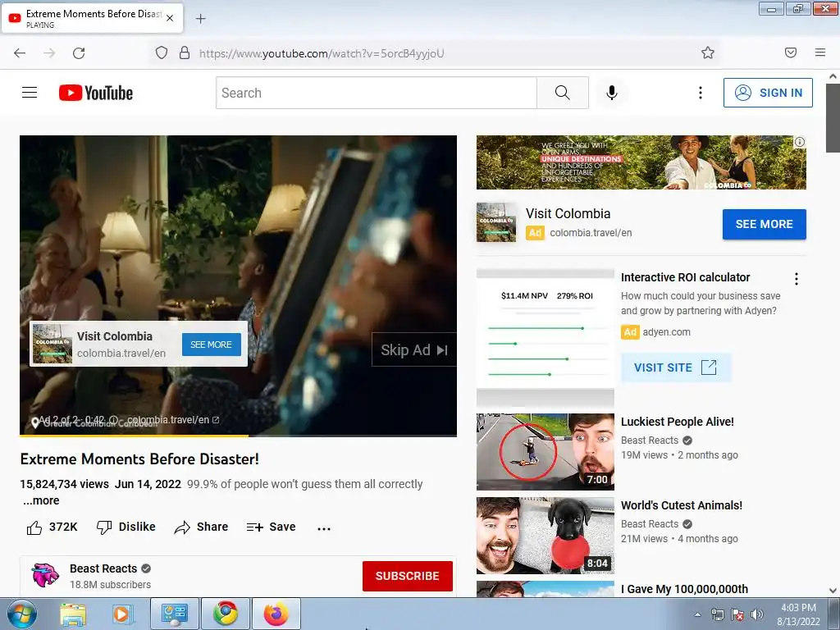Open Windows Explorer from taskbar
The height and width of the screenshot is (630, 840).
click(73, 614)
